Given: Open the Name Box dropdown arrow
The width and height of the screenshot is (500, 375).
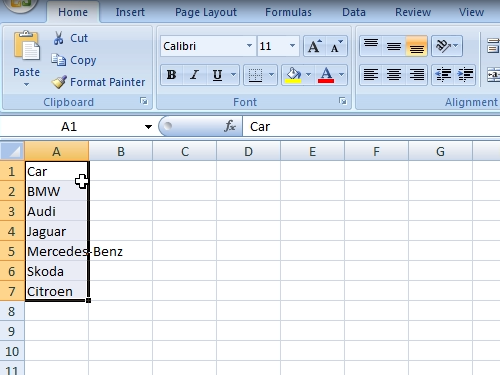Looking at the screenshot, I should click(x=148, y=127).
